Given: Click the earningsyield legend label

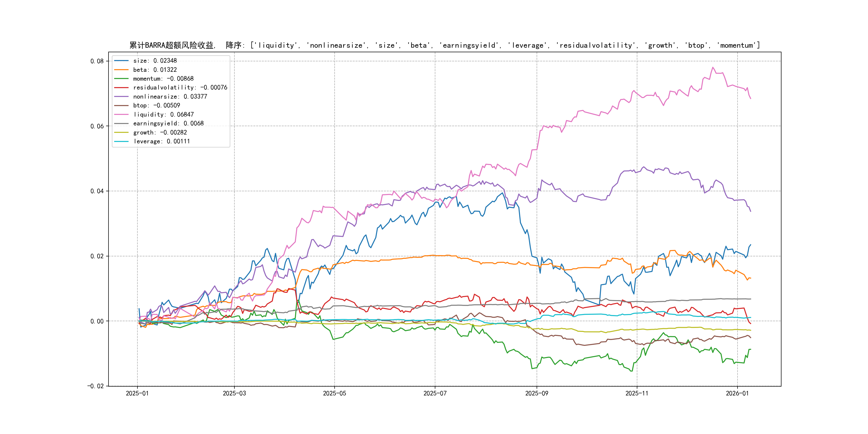Looking at the screenshot, I should click(x=168, y=123).
